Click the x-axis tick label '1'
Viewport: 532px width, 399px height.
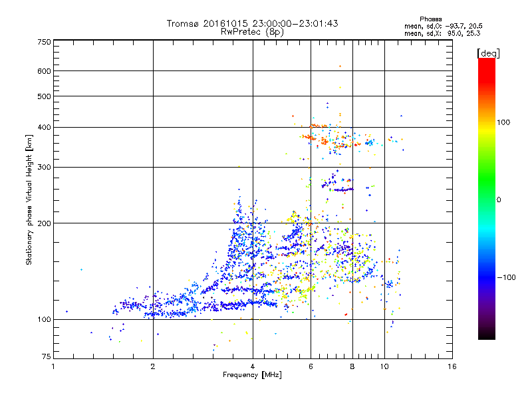[x=53, y=366]
